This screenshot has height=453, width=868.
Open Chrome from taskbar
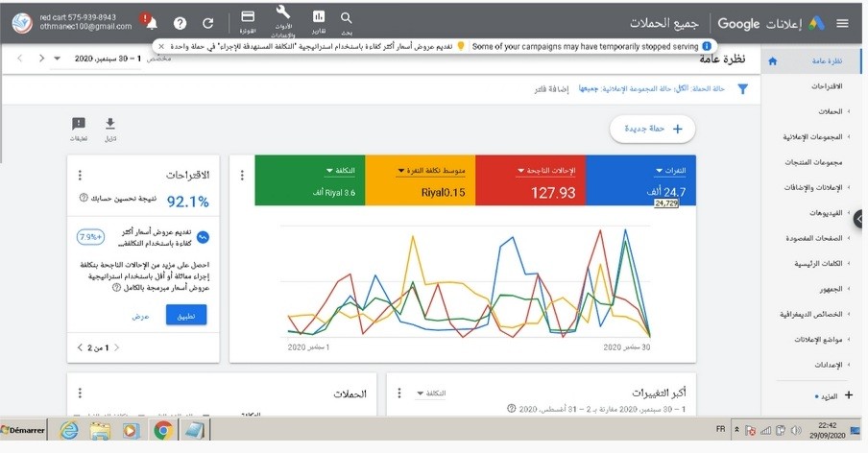163,430
